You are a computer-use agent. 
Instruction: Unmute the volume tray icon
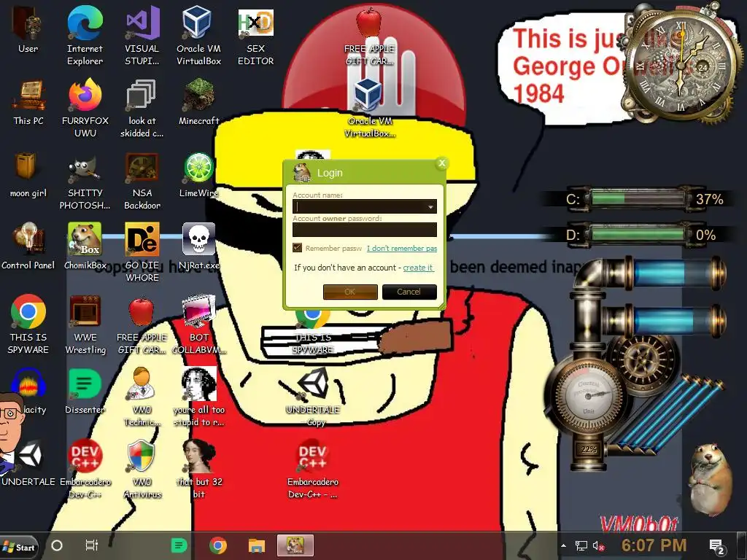coord(599,545)
